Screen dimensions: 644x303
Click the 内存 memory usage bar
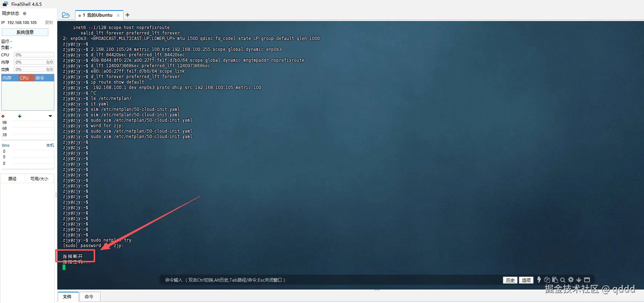tap(34, 62)
